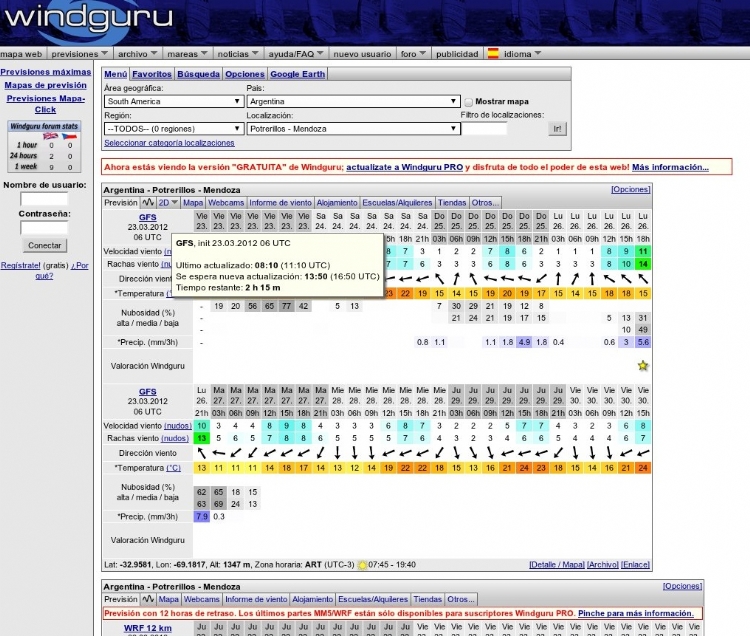Select the Favoritos tab
The image size is (750, 636).
click(152, 74)
